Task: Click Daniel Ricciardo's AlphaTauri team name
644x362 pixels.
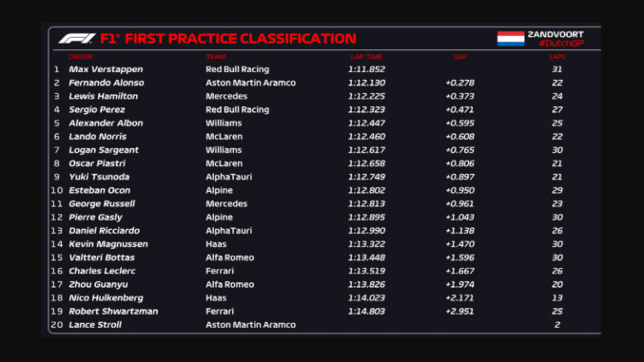Action: [x=228, y=231]
